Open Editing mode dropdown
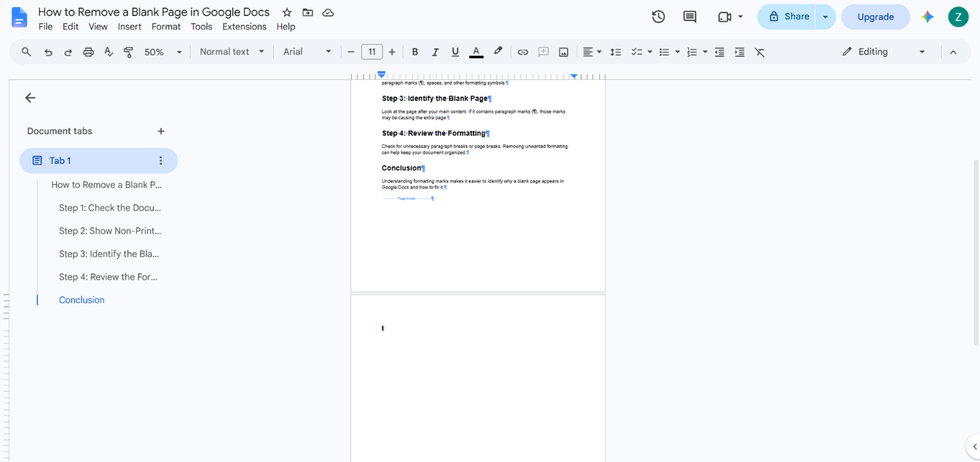Viewport: 980px width, 462px height. 883,52
